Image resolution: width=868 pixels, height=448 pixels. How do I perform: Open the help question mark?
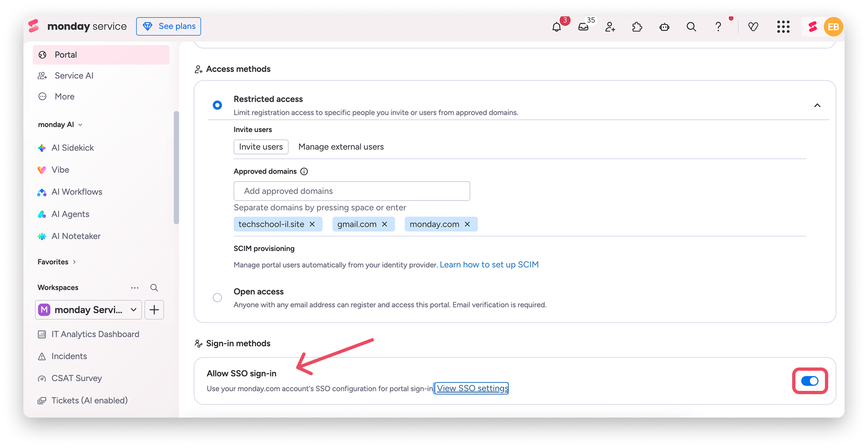tap(718, 27)
